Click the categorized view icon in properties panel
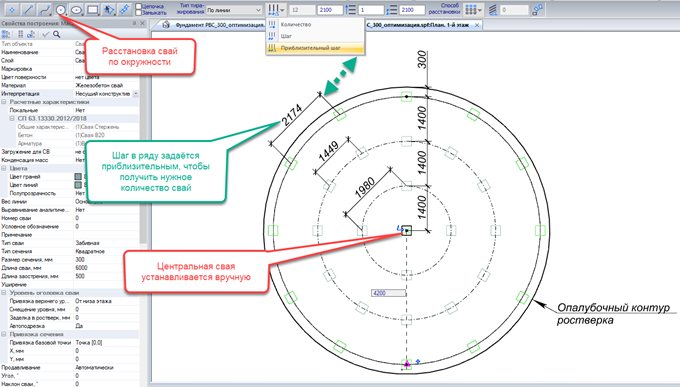Screen dimensions: 680x387 pos(7,34)
